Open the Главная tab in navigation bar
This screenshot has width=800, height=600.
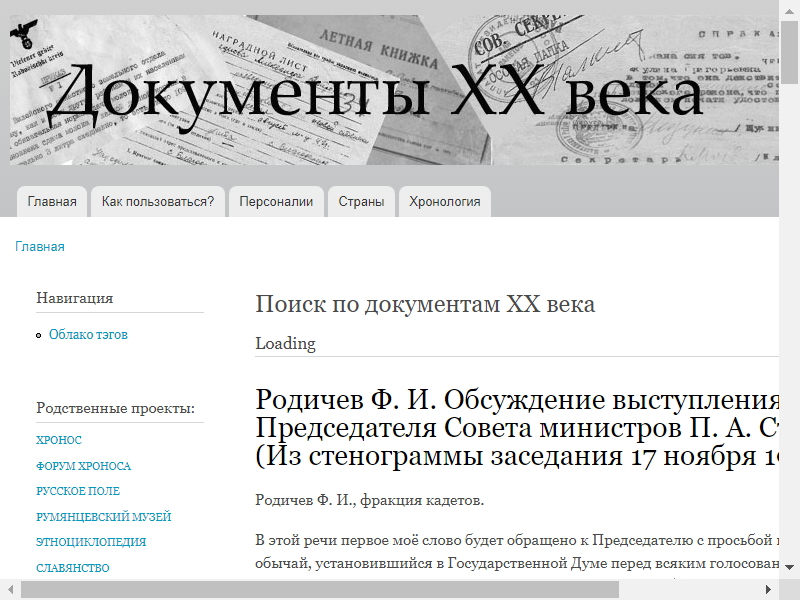click(x=52, y=201)
